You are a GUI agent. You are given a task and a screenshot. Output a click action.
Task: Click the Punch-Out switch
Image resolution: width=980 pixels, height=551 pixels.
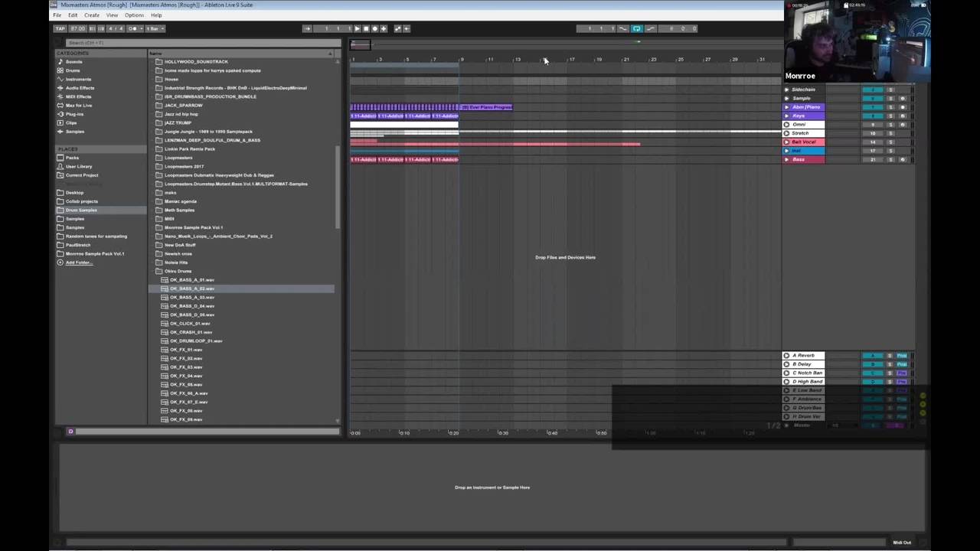651,28
